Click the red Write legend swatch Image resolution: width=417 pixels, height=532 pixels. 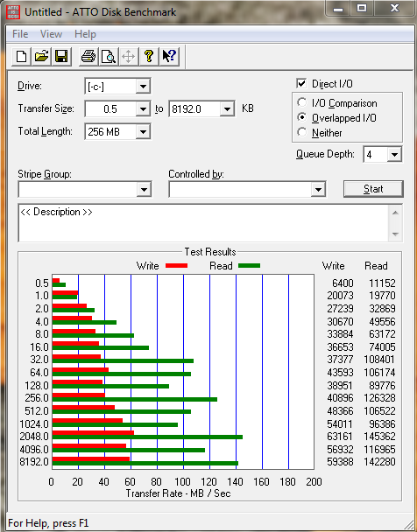tap(177, 266)
